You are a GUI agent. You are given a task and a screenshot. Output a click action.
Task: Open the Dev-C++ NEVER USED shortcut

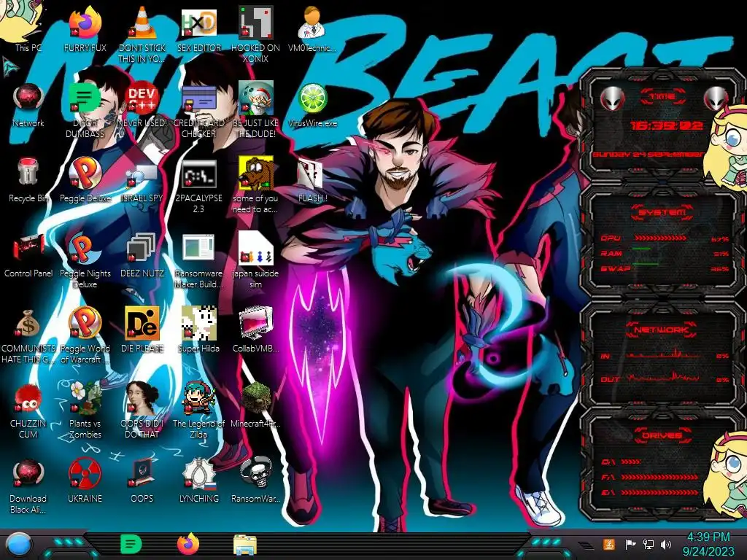[142, 105]
